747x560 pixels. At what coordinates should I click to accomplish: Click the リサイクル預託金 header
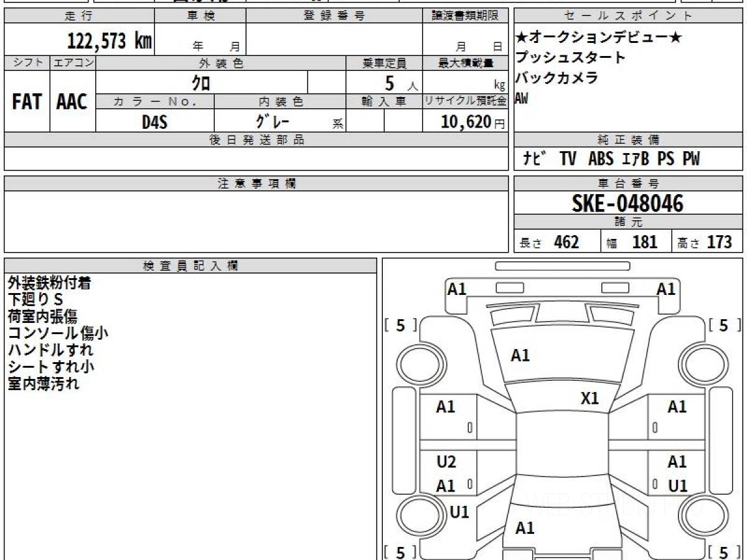point(465,101)
